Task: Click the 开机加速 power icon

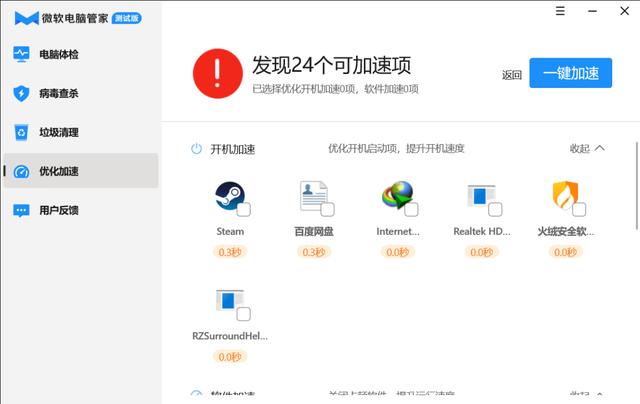Action: coord(196,149)
